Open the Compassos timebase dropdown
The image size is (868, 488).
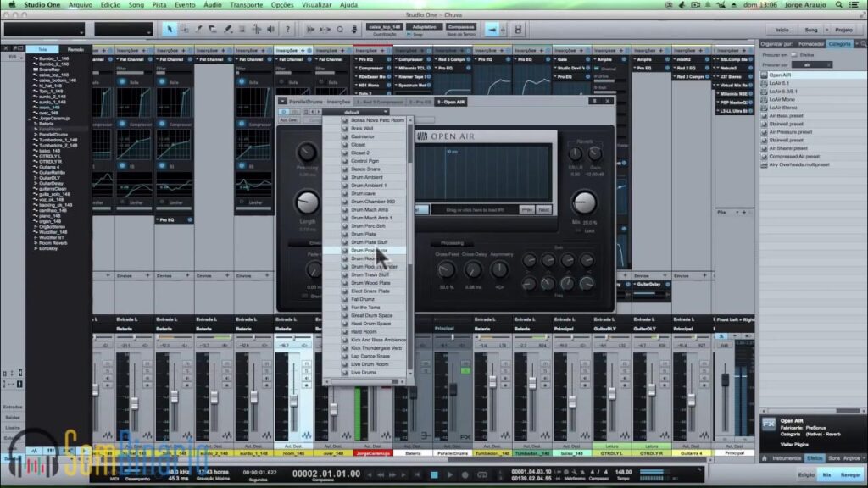pos(461,26)
